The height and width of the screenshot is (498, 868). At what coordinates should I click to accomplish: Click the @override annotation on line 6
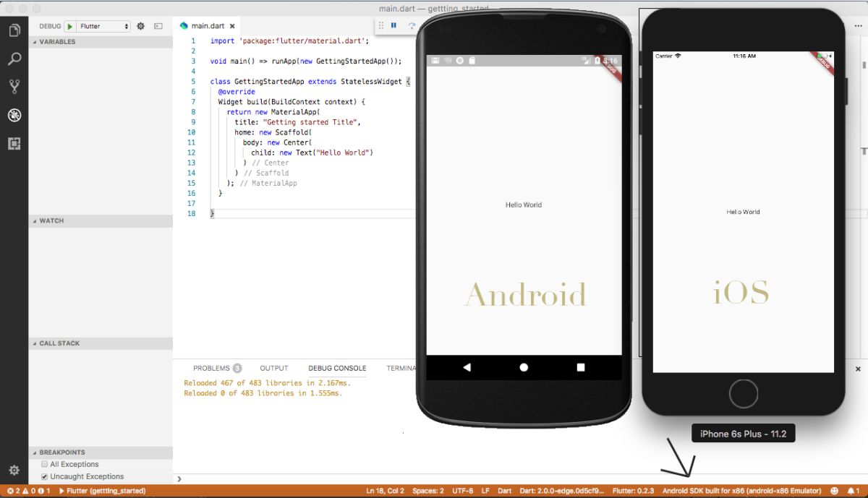pyautogui.click(x=237, y=92)
